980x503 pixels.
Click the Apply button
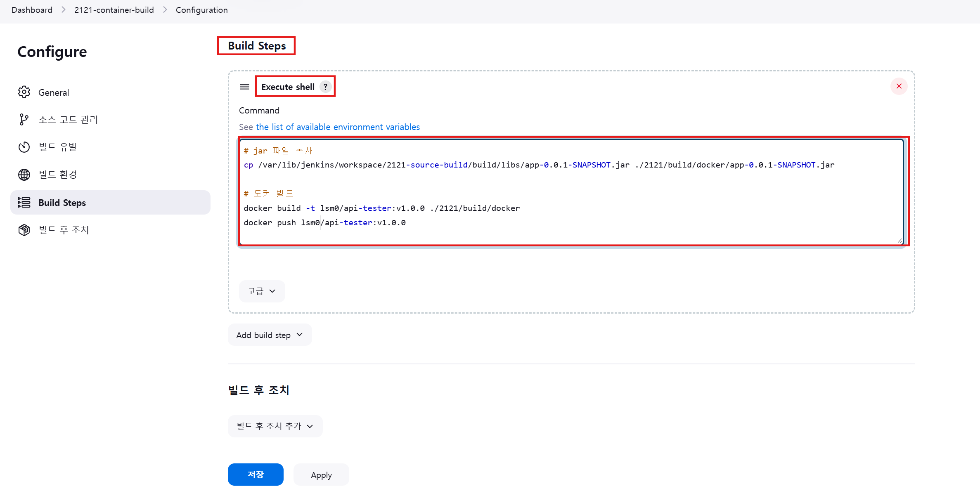pyautogui.click(x=321, y=475)
